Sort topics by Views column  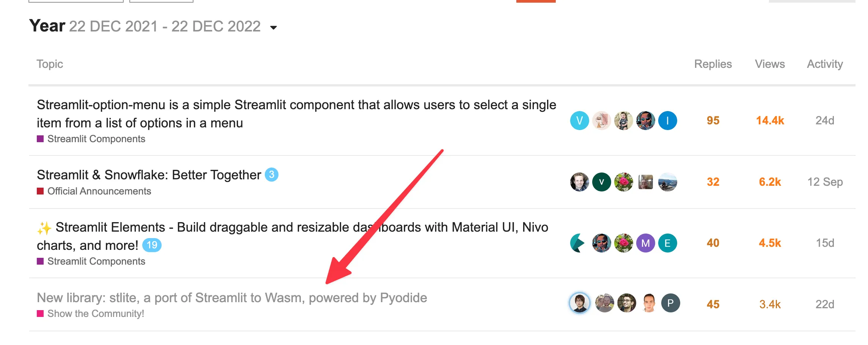pos(770,64)
